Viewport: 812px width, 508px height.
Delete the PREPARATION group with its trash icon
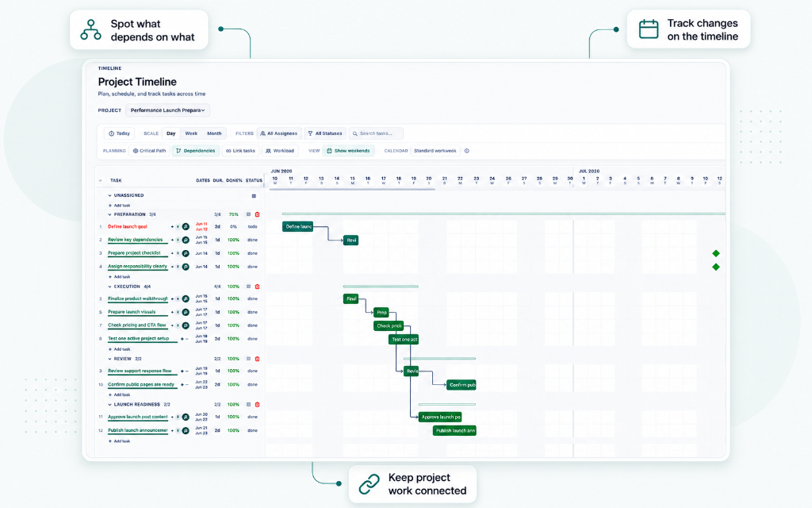click(258, 214)
